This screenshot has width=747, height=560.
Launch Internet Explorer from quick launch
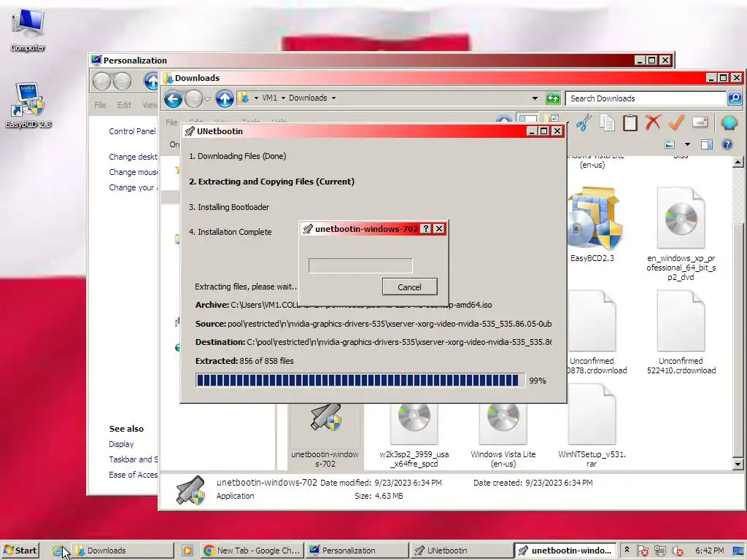click(58, 551)
